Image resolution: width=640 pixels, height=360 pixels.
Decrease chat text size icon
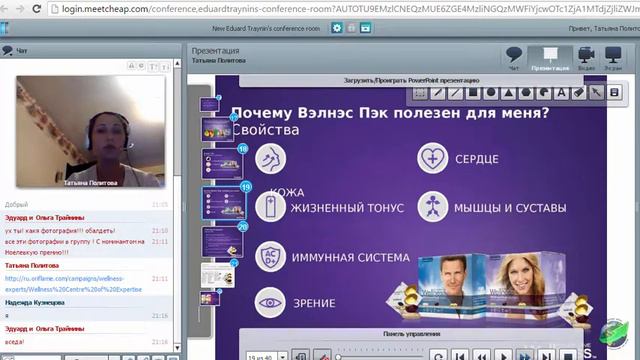point(165,67)
